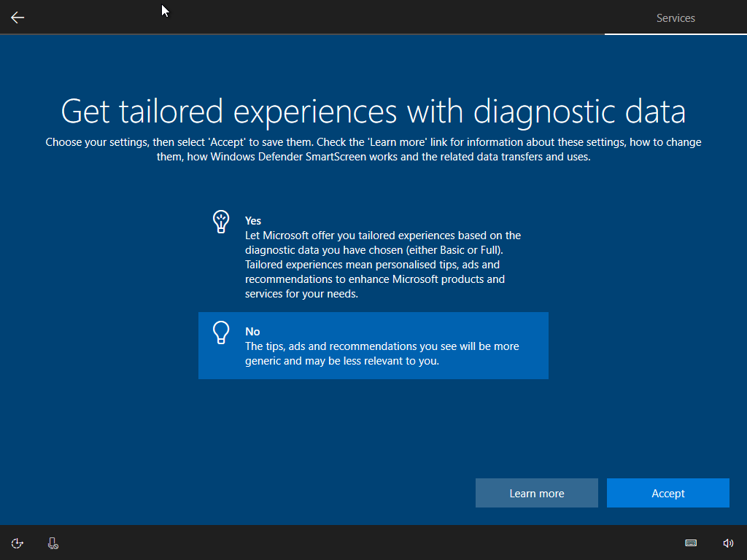This screenshot has height=560, width=747.
Task: Click the 'Choose your settings' instruction paragraph
Action: coord(373,149)
